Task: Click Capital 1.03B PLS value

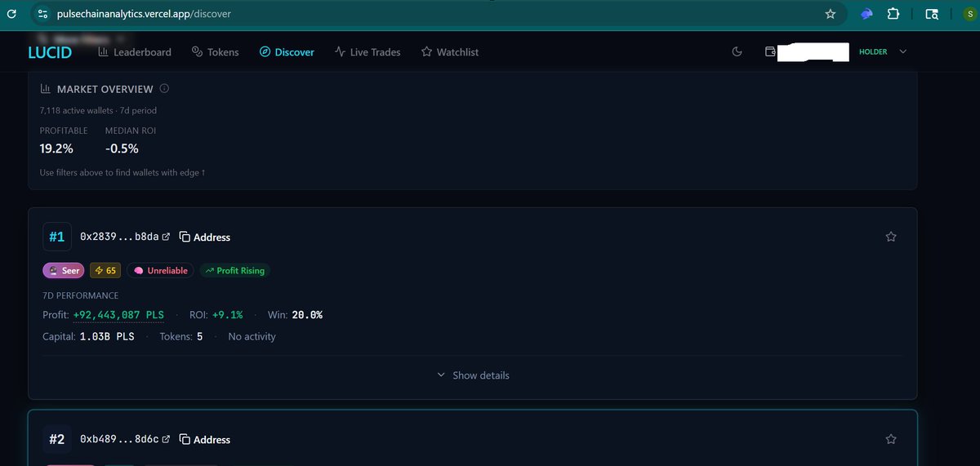Action: point(107,336)
